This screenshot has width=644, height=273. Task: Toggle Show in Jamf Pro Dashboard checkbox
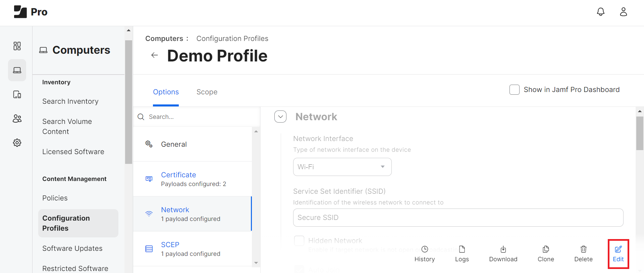point(515,90)
